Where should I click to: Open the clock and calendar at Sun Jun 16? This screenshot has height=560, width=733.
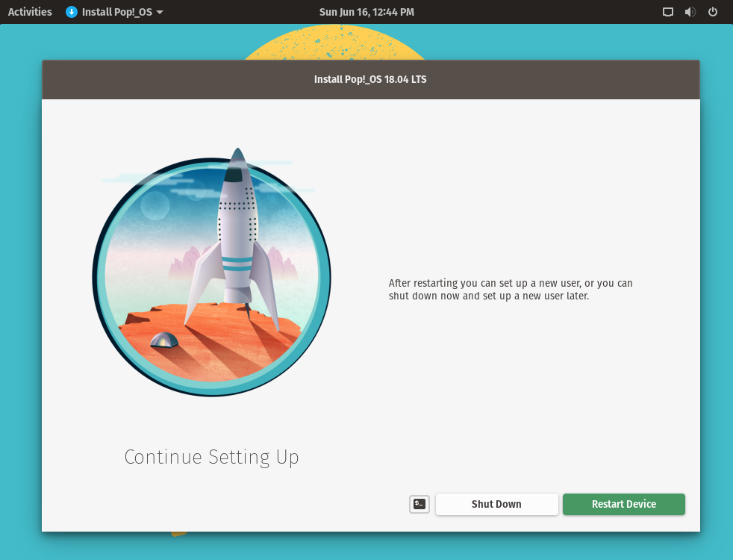[x=366, y=12]
